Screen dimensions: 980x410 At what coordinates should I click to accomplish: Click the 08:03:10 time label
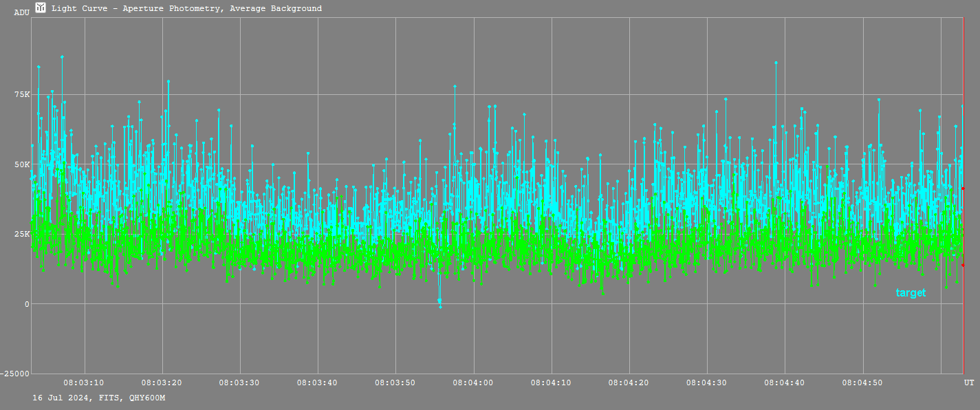pos(84,382)
